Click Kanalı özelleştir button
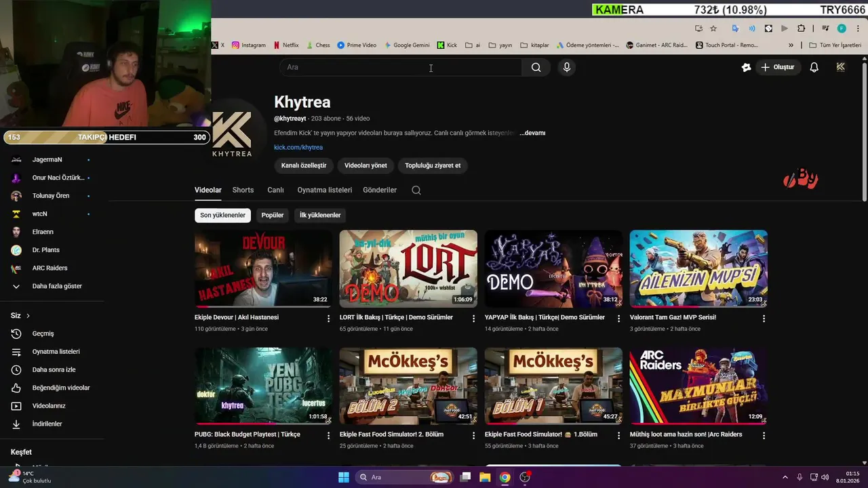Viewport: 868px width, 488px height. (304, 165)
